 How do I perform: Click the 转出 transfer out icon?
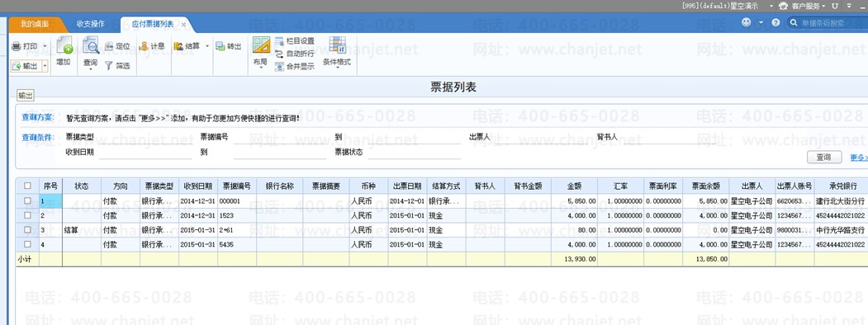click(x=221, y=46)
